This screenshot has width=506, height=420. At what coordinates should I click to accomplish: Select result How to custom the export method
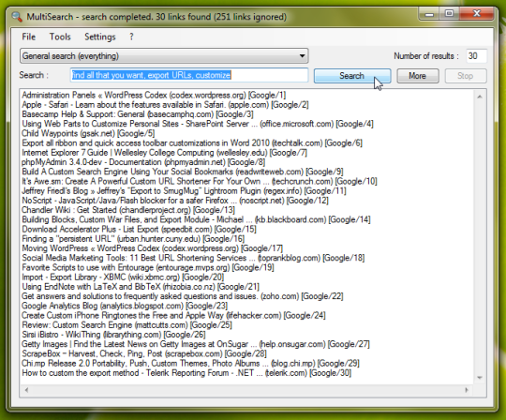point(186,373)
